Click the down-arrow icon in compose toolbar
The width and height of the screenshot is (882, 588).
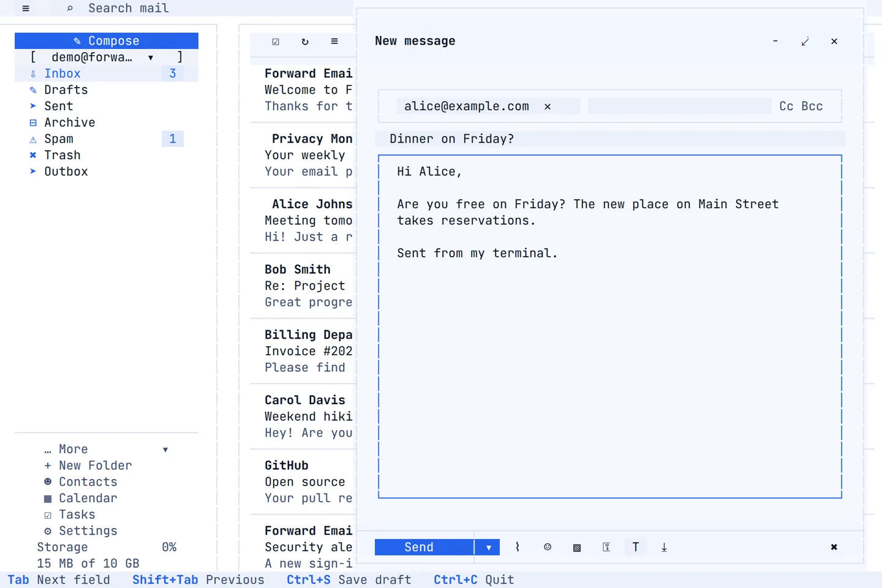[664, 547]
